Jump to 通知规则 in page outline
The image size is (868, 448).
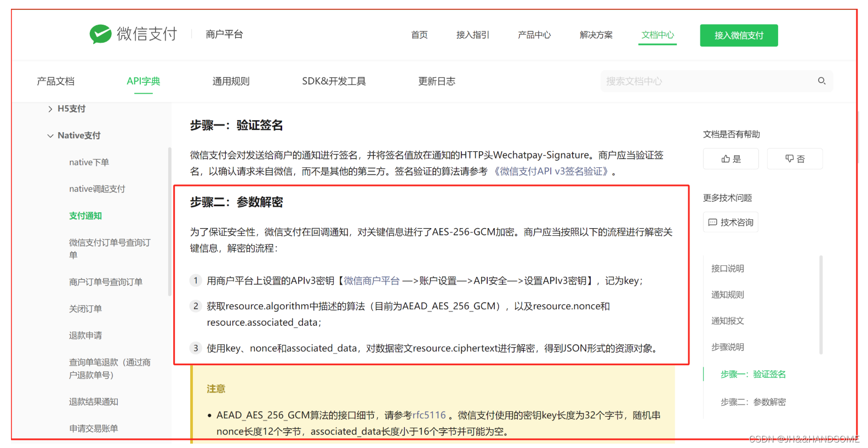click(x=728, y=294)
